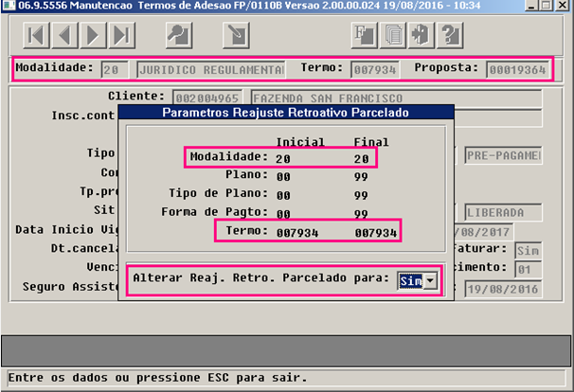Jump to the last record

point(122,35)
